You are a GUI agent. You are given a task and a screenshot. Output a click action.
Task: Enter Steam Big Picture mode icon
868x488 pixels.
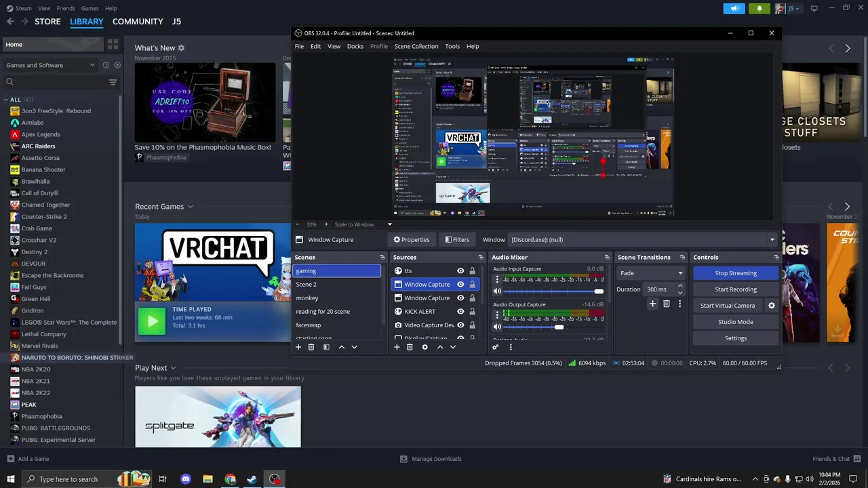[814, 8]
